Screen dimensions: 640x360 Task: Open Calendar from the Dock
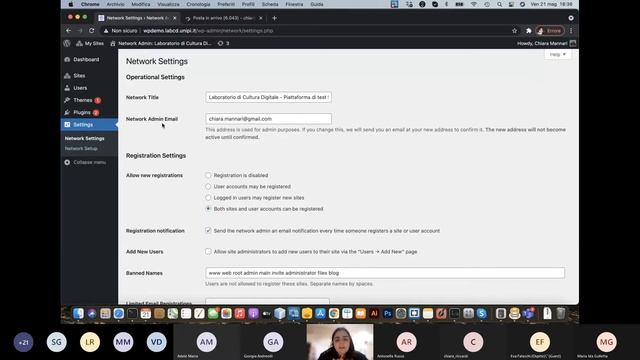point(146,313)
